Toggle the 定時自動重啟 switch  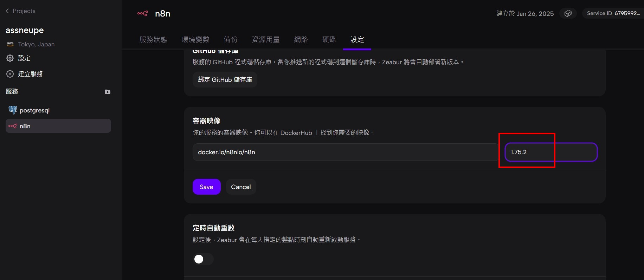(203, 259)
